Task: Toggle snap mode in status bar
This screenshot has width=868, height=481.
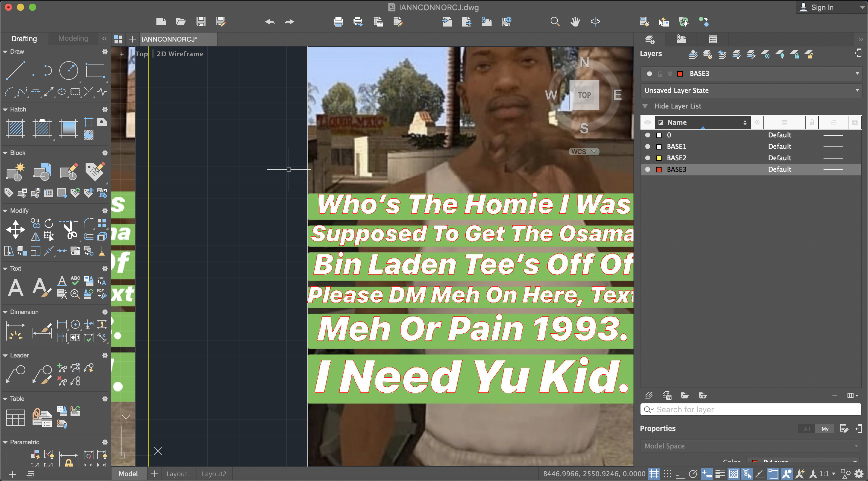Action: [667, 474]
